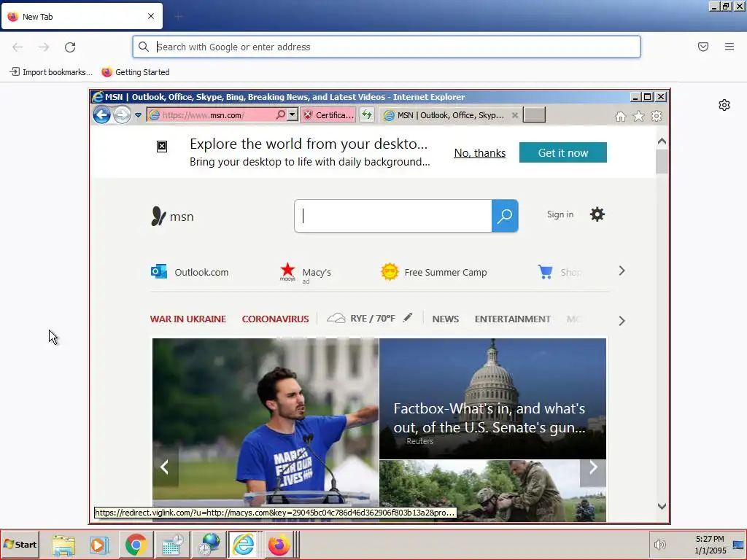Screen dimensions: 747x560
Task: Open March For Our Lives speaker photo
Action: [266, 421]
